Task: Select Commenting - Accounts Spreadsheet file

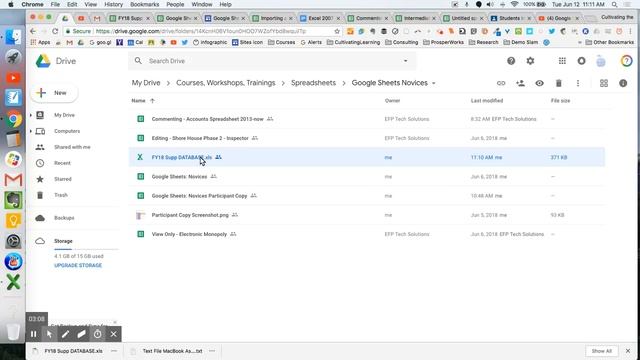Action: (367, 119)
